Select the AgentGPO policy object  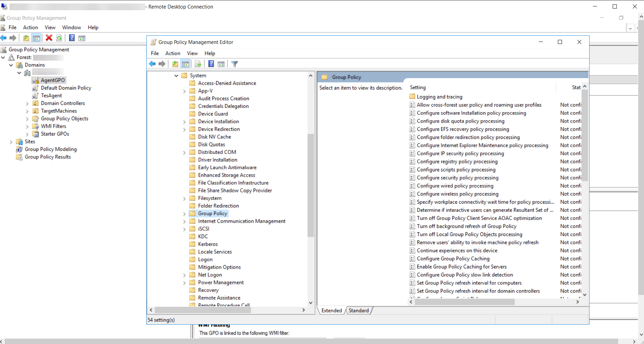(x=52, y=80)
